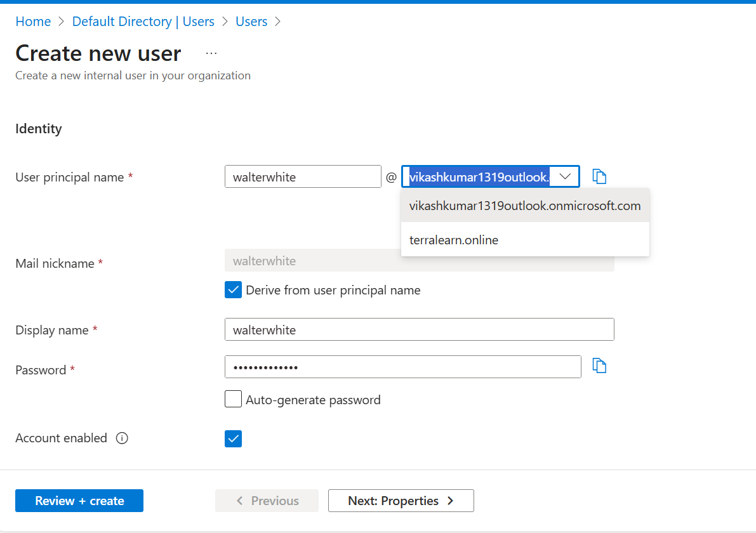Toggle the Account enabled checkbox
The width and height of the screenshot is (756, 533).
tap(234, 438)
